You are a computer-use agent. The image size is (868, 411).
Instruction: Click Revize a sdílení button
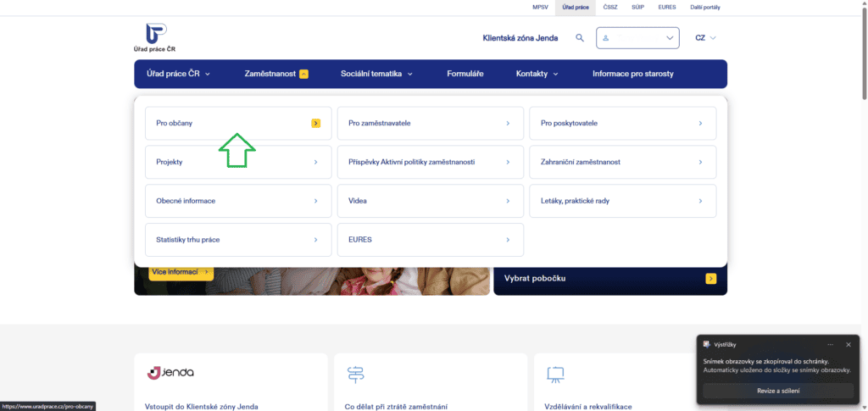(778, 391)
